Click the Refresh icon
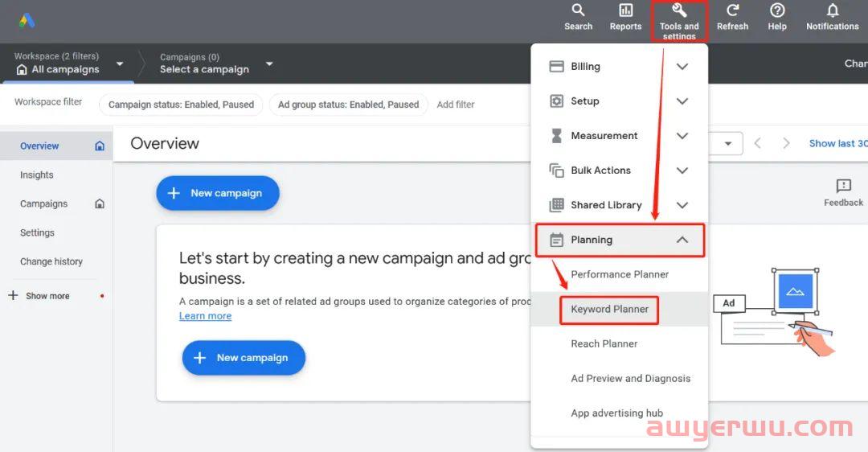 coord(732,10)
